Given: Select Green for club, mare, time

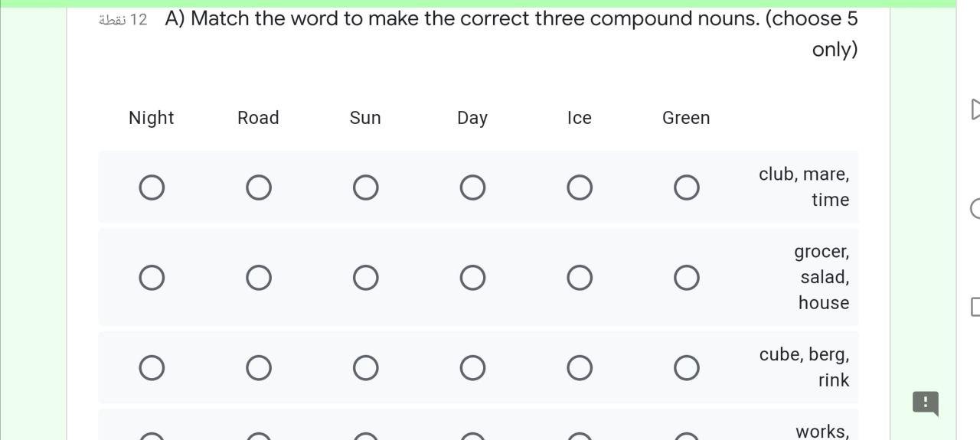Looking at the screenshot, I should (x=686, y=187).
